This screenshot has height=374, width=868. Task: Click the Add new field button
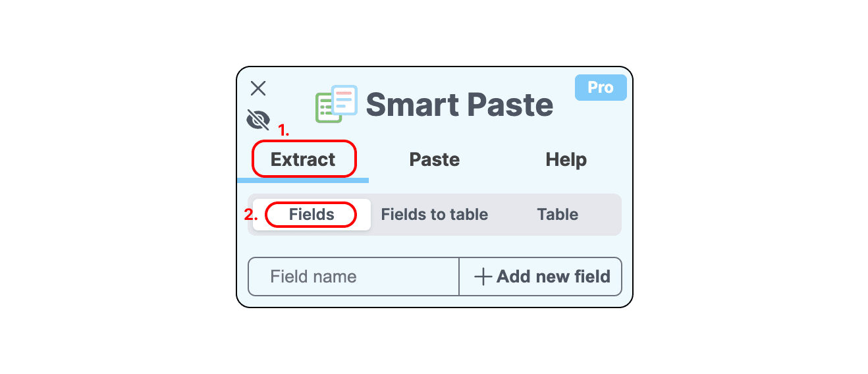541,277
